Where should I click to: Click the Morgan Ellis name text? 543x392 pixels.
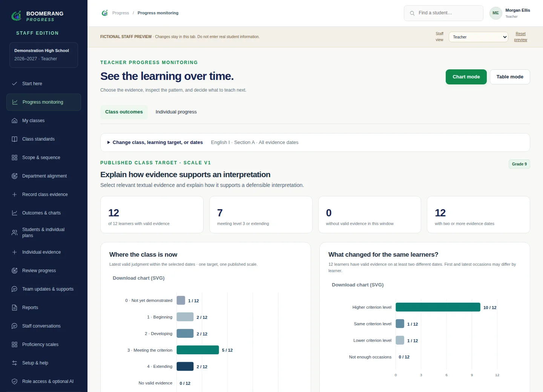(x=518, y=10)
